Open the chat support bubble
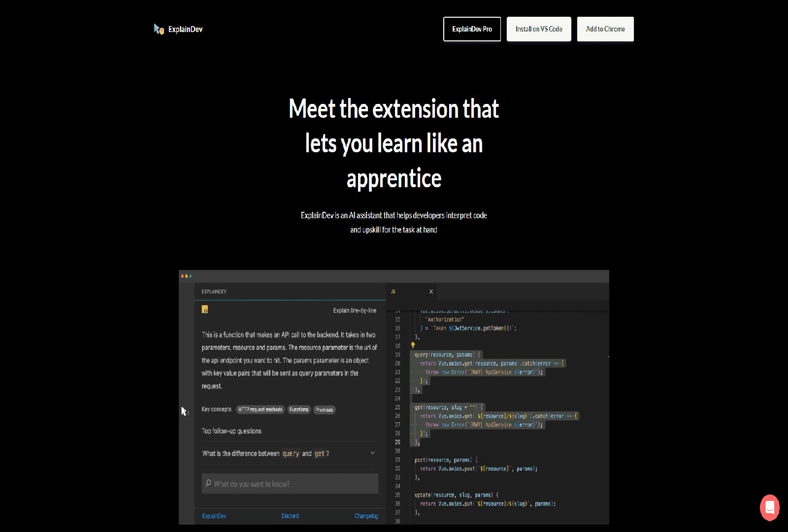The image size is (788, 532). tap(770, 508)
